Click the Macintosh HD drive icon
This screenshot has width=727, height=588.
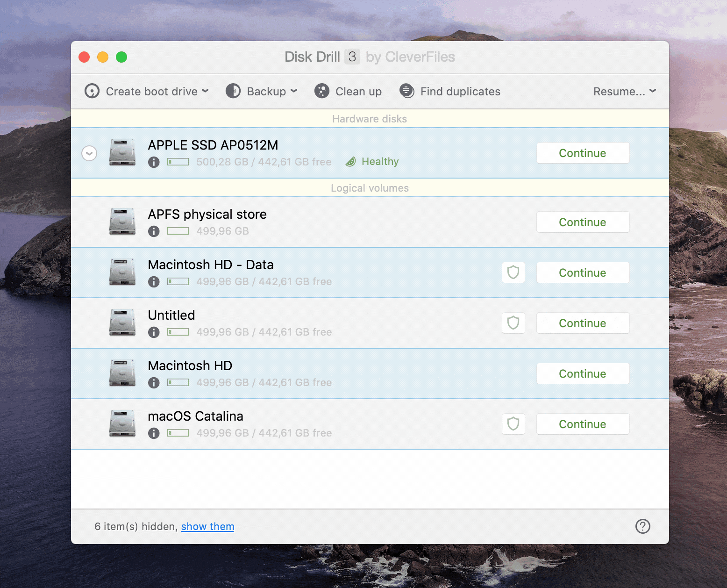122,373
